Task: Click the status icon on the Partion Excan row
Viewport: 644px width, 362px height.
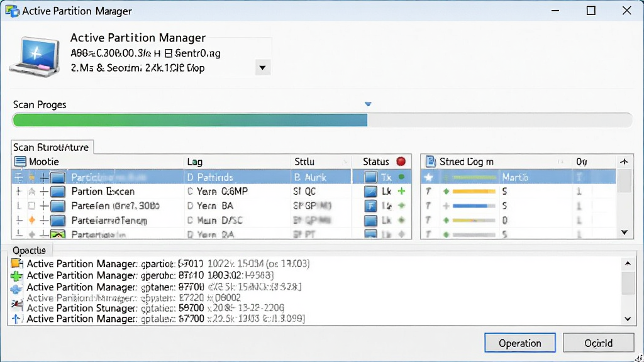Action: click(370, 191)
